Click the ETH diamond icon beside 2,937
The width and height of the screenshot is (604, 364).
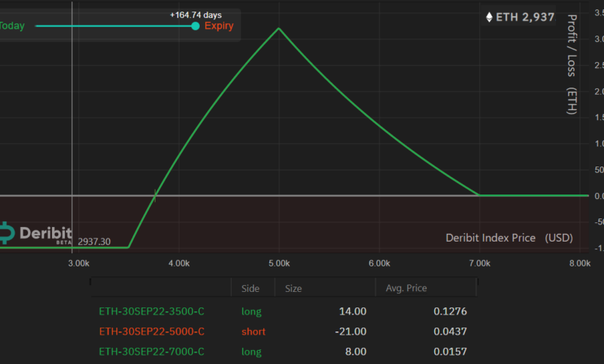pyautogui.click(x=489, y=17)
